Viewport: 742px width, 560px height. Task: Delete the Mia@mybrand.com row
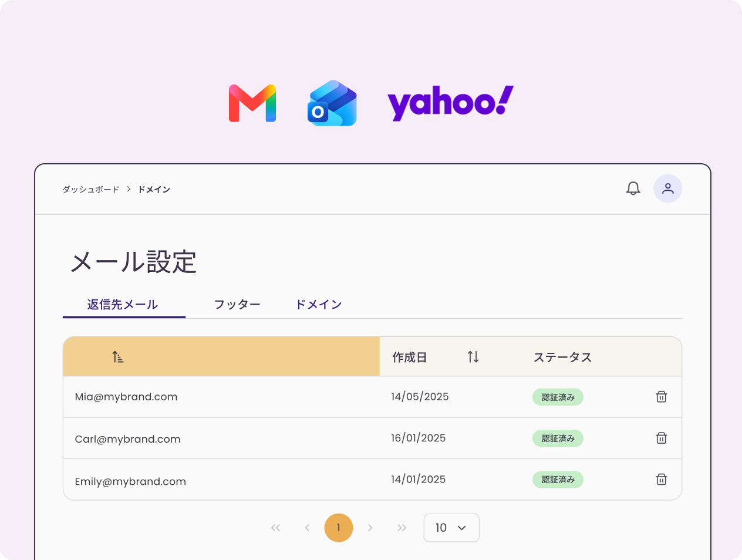tap(662, 397)
